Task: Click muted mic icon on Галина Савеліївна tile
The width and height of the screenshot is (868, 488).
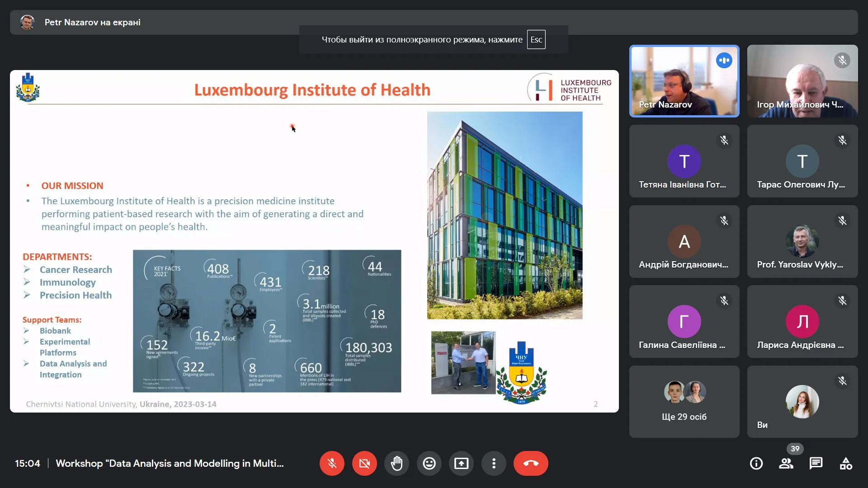Action: click(724, 300)
